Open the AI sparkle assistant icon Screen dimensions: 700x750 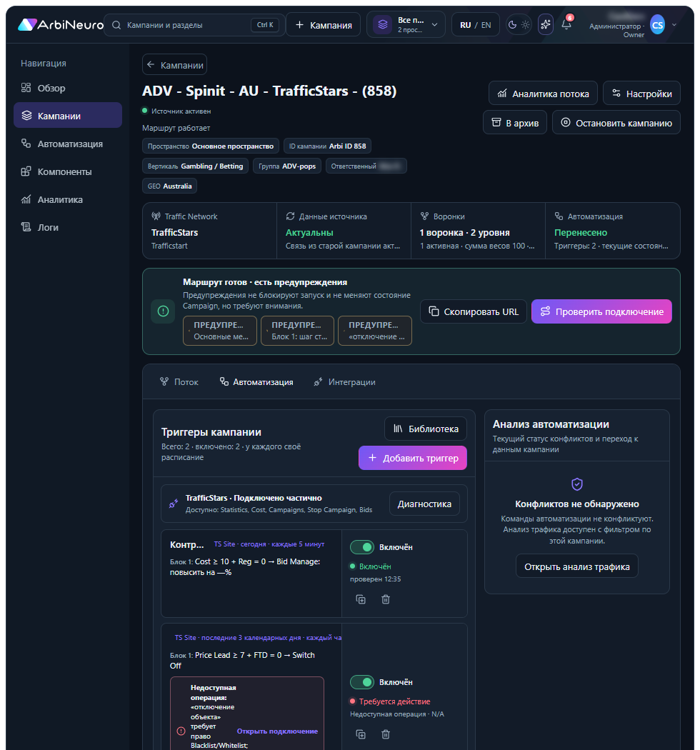point(546,24)
